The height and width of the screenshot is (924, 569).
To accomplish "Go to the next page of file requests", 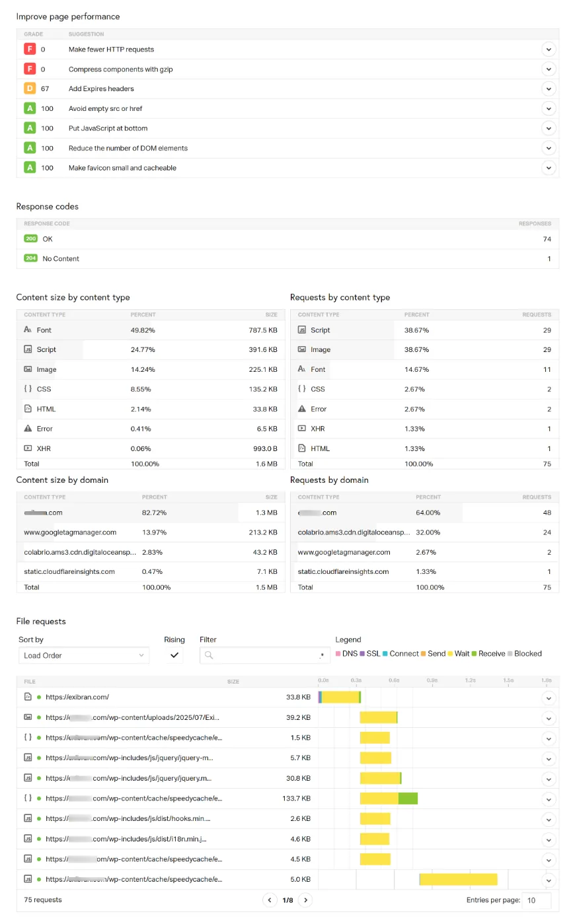I will 305,900.
